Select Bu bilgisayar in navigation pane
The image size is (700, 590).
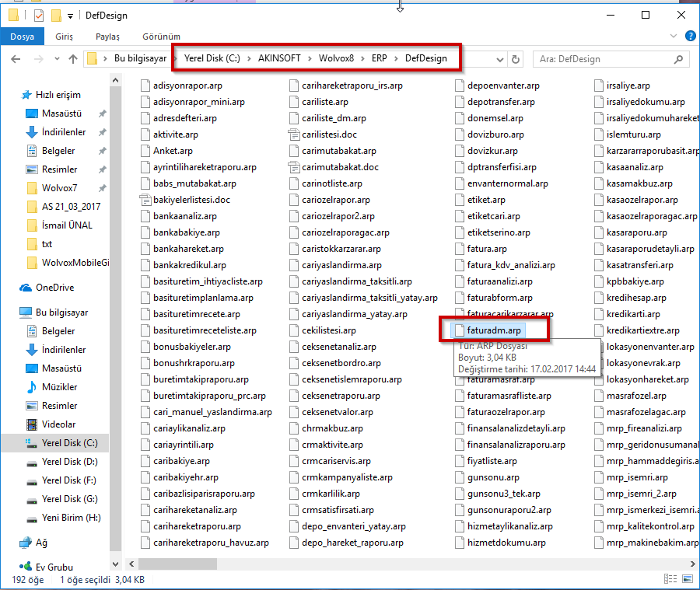click(x=61, y=312)
